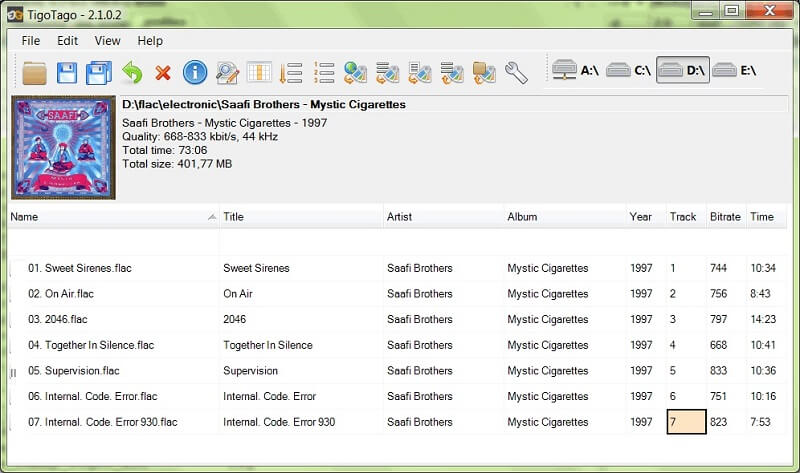Screen dimensions: 800x473
Task: Open the View menu
Action: click(107, 41)
